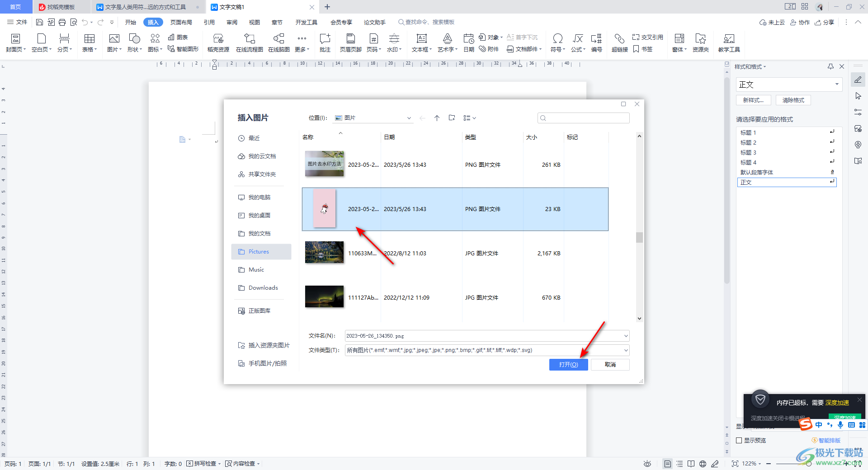Open smart graphics (智能图形)
Screen dimensions: 868x470
click(183, 49)
